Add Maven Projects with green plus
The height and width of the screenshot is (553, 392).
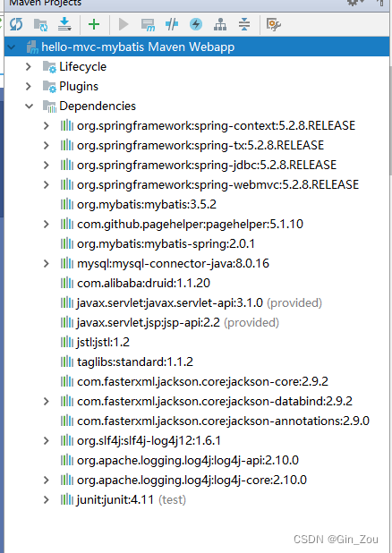94,24
